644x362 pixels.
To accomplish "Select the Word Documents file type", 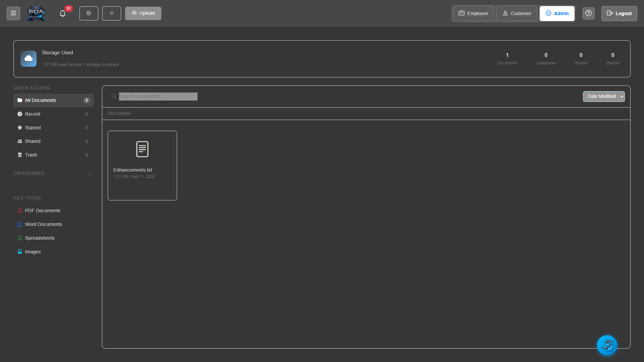I will [x=43, y=224].
